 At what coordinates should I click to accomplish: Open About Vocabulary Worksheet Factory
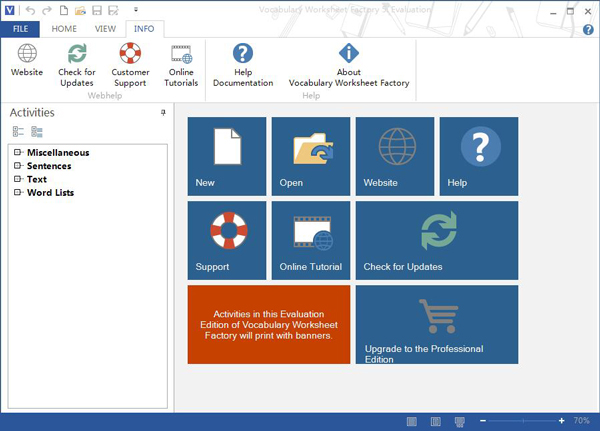(349, 65)
